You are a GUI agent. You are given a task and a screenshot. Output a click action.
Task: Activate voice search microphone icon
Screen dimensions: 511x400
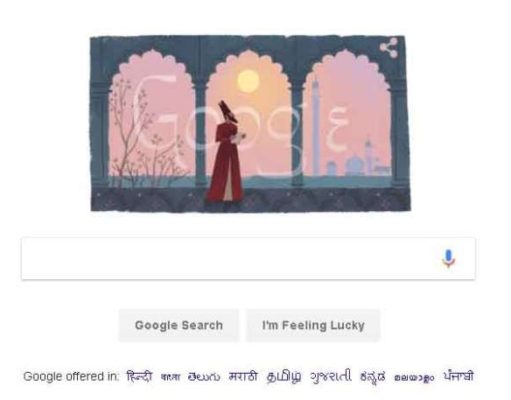click(449, 258)
